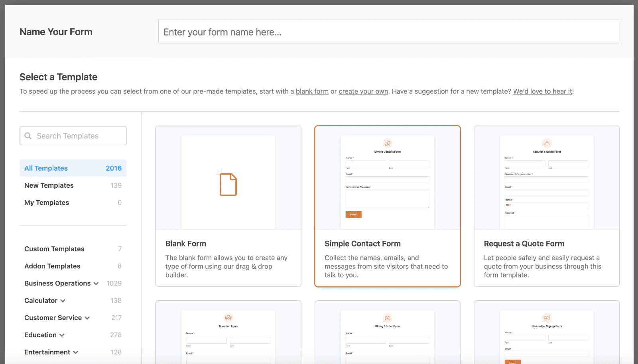The height and width of the screenshot is (364, 638).
Task: Click the cloud icon on Request a Quote Form
Action: [x=546, y=144]
